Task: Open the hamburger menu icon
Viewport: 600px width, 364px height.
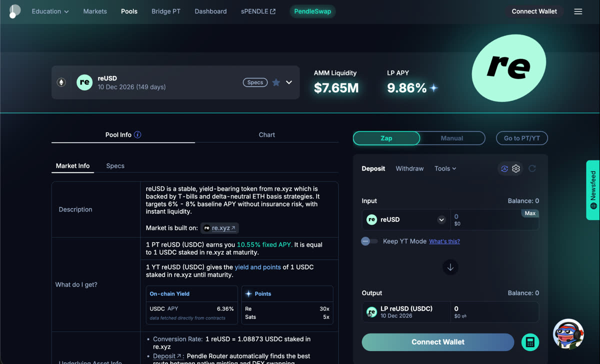Action: [x=578, y=11]
